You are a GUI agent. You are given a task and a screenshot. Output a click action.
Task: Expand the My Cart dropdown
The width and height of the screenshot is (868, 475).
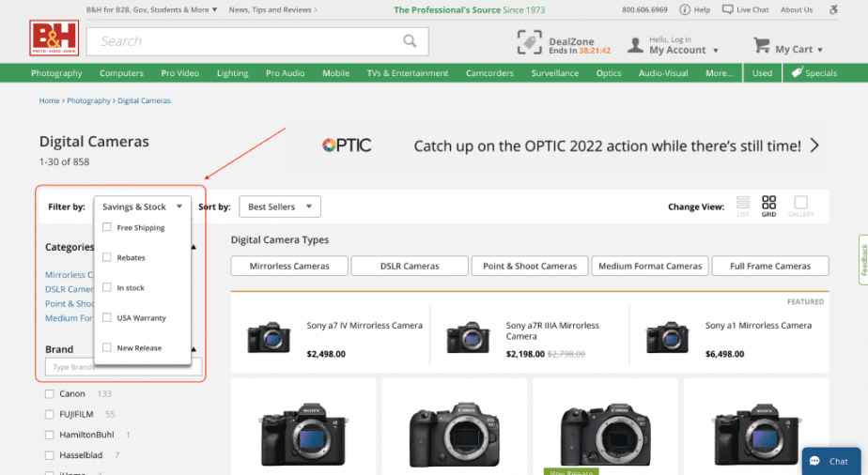click(820, 50)
